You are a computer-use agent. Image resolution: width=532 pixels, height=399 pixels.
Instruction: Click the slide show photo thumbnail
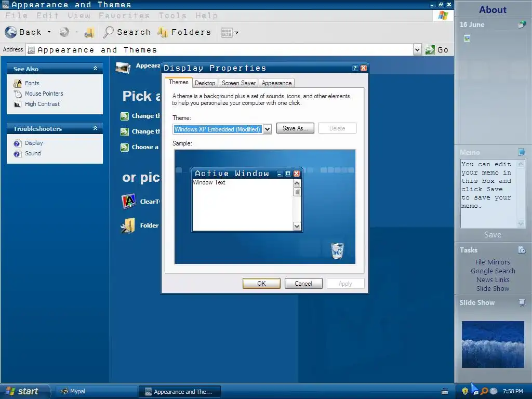(x=493, y=344)
